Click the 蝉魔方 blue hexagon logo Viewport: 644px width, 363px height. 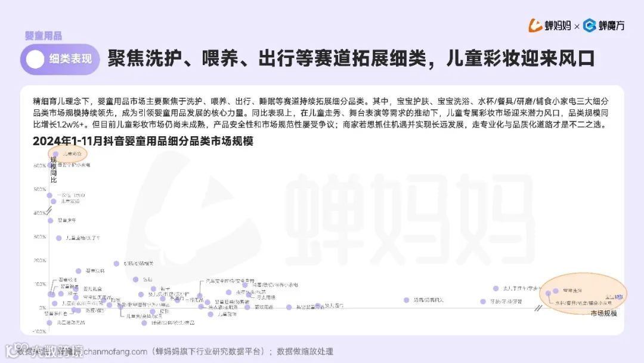[589, 26]
